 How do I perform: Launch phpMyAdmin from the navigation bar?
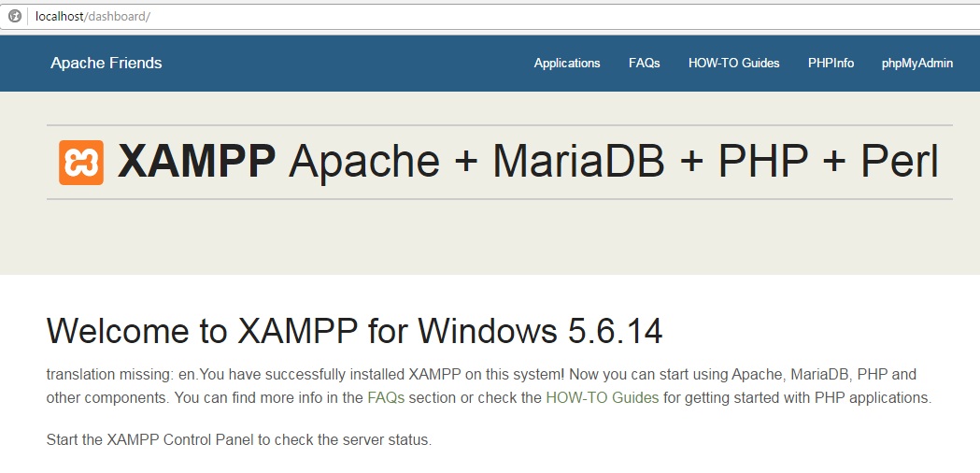click(916, 64)
